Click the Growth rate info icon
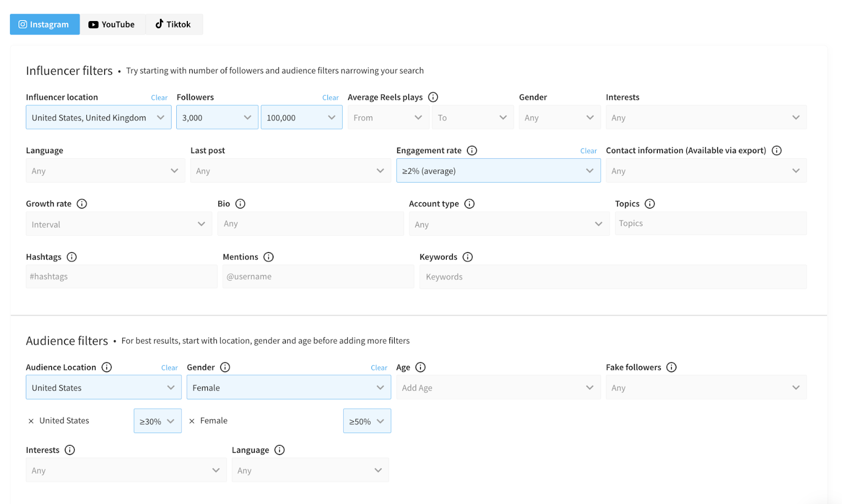 click(82, 204)
